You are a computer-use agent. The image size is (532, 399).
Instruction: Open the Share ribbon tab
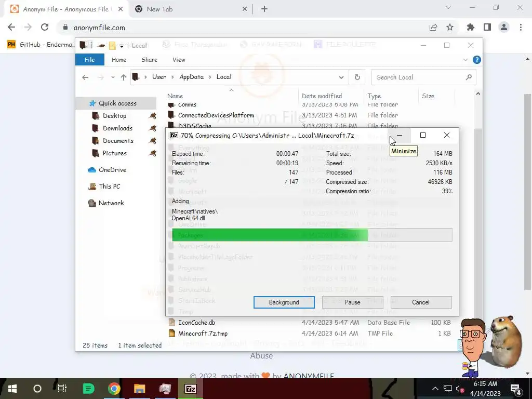point(149,60)
